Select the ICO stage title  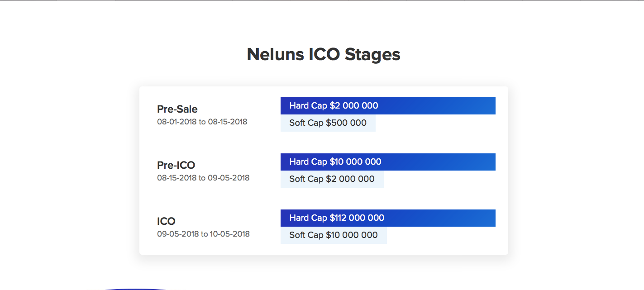[x=166, y=221]
